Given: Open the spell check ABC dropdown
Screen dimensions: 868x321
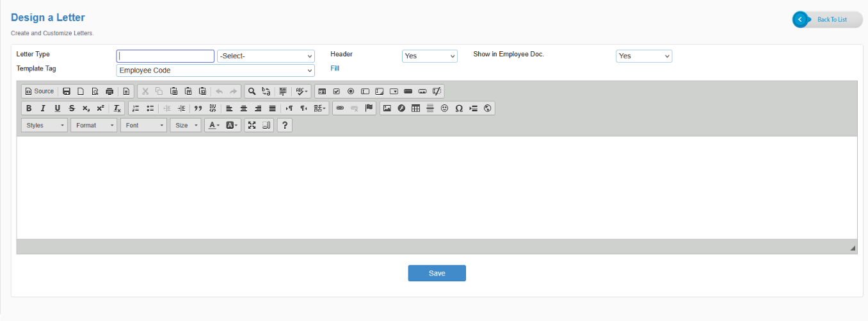Looking at the screenshot, I should [301, 92].
